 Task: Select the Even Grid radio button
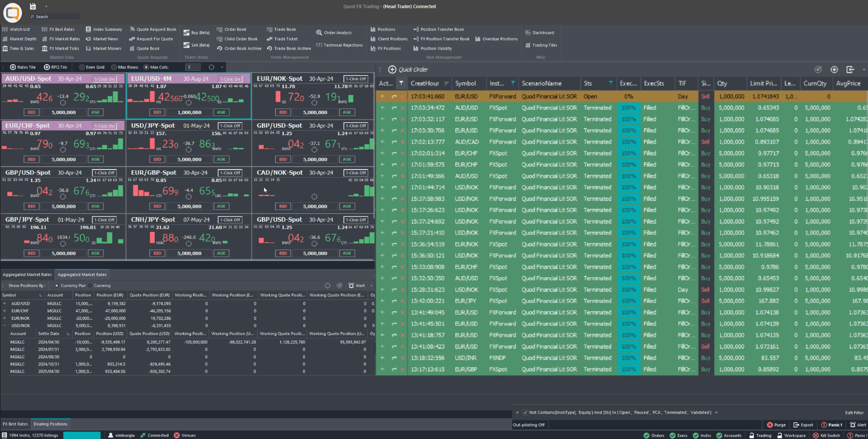pyautogui.click(x=82, y=67)
